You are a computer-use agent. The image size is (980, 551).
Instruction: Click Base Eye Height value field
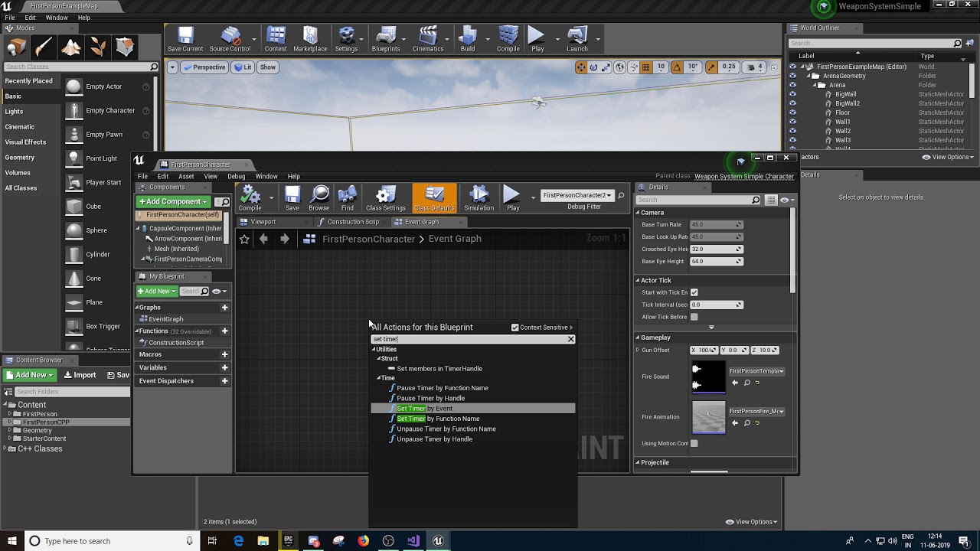716,262
